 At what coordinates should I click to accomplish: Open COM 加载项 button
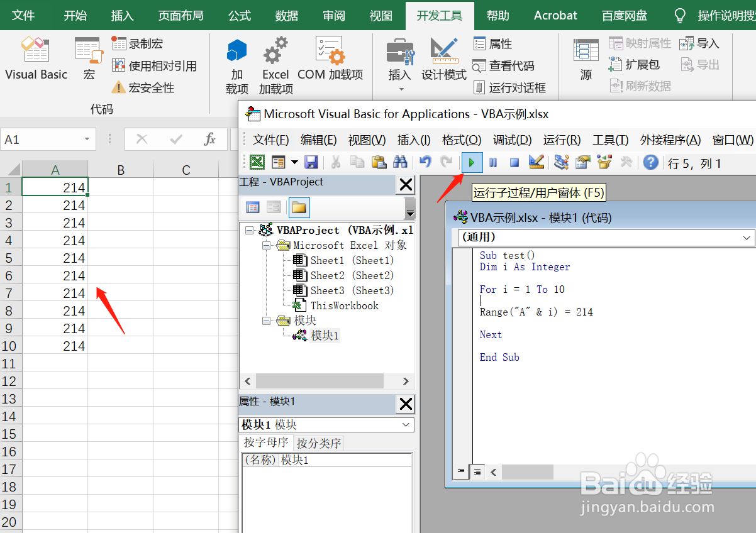pos(330,58)
